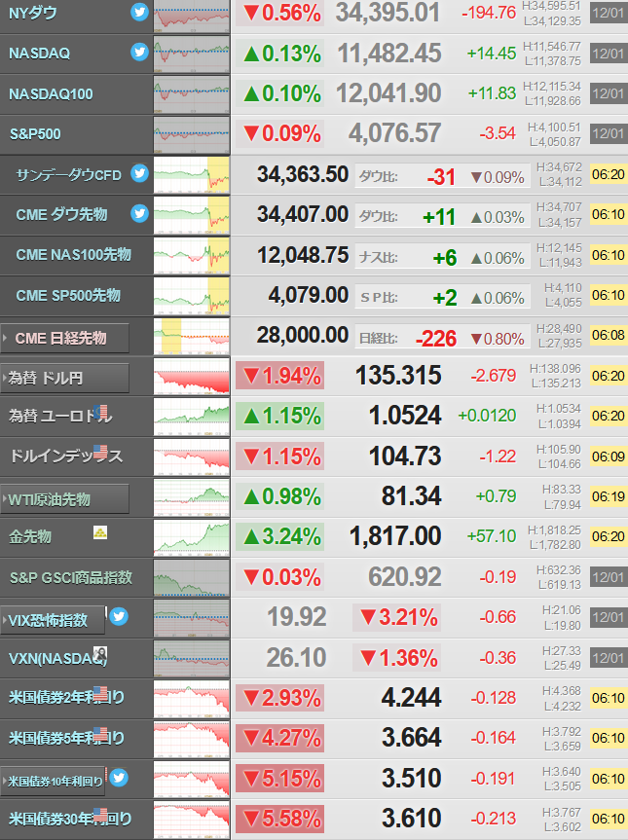Open the 米国債券30年利回り mini chart
Image resolution: width=628 pixels, height=840 pixels.
[x=191, y=820]
